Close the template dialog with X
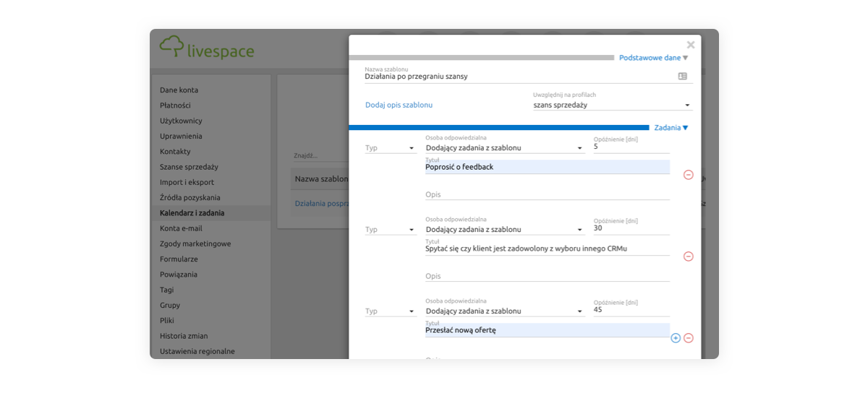The width and height of the screenshot is (868, 393). 691,45
